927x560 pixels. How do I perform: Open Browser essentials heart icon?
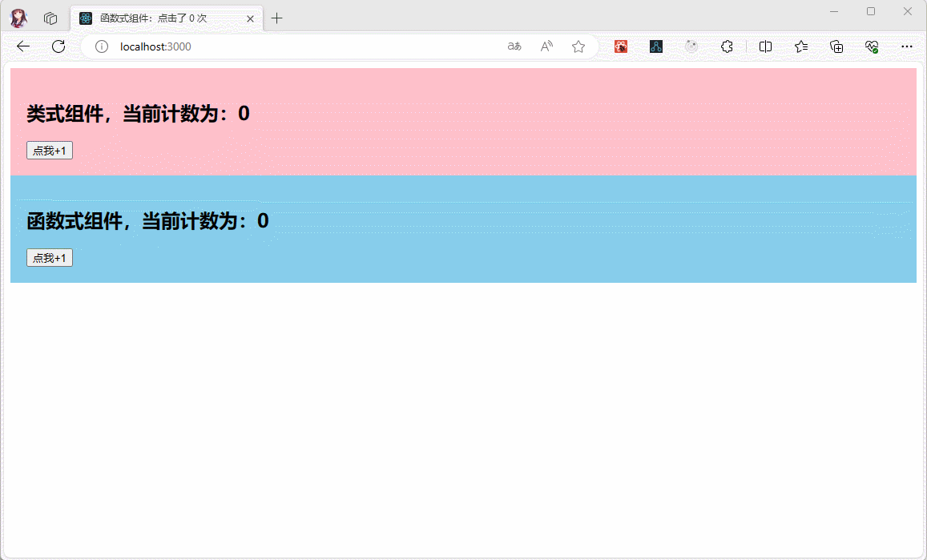tap(872, 46)
